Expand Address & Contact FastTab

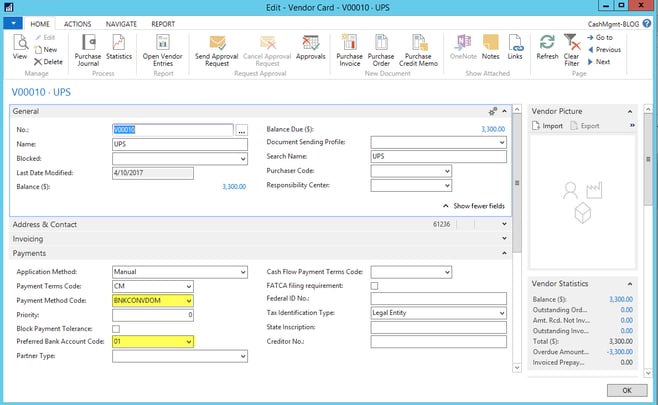(x=504, y=224)
